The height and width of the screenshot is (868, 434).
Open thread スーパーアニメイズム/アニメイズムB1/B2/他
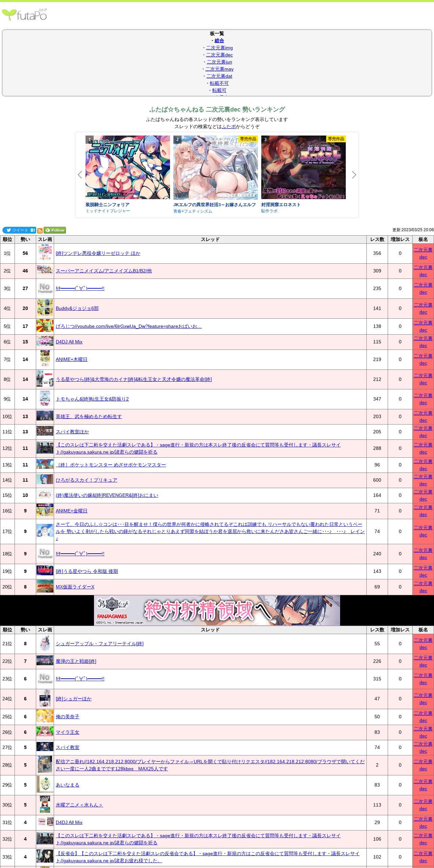point(104,271)
